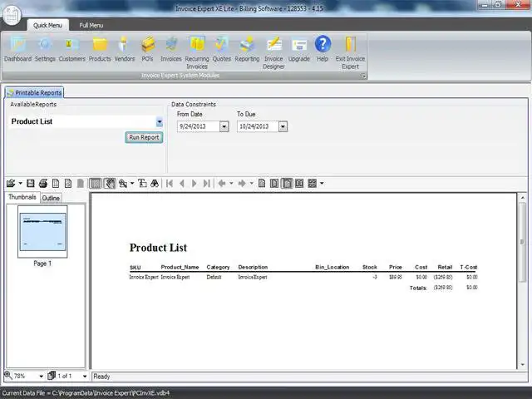Select facing pages view layout
This screenshot has width=532, height=399.
[x=299, y=184]
